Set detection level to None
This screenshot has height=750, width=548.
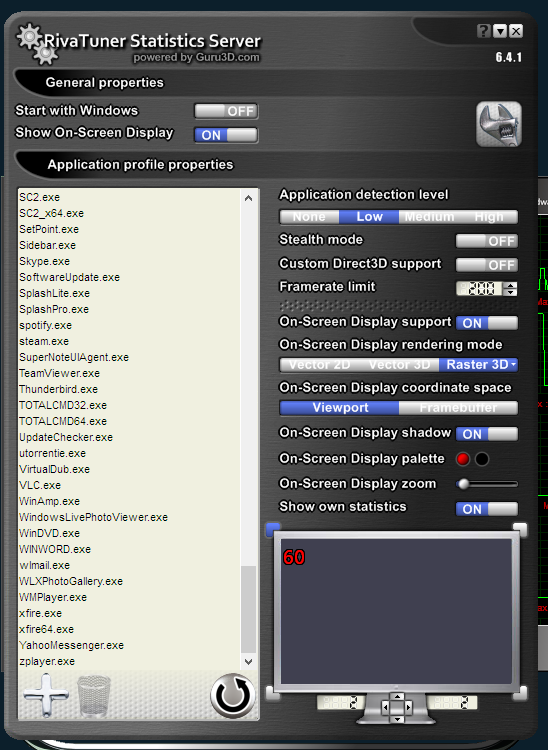(x=309, y=217)
